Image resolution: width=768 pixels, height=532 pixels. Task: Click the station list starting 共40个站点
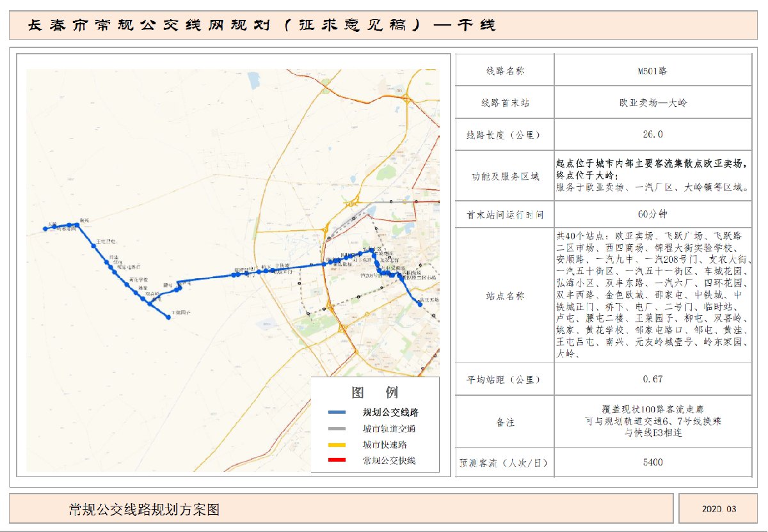click(x=653, y=294)
